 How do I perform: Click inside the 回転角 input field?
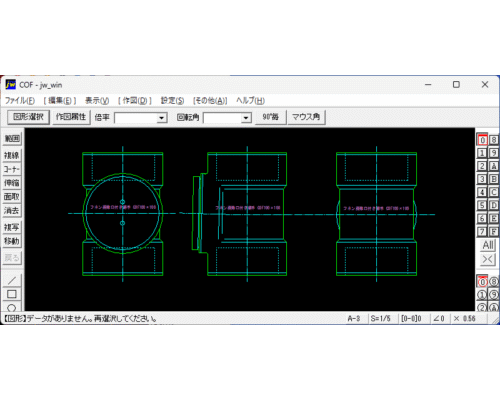(x=222, y=118)
